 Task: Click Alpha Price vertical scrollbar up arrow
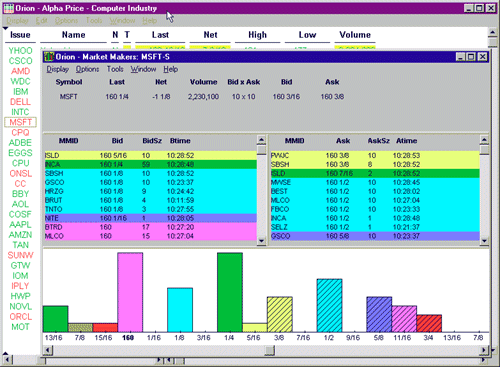(493, 32)
